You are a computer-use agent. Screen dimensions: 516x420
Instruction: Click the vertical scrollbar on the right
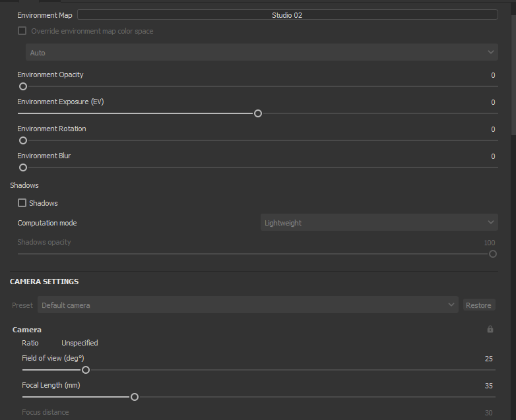tap(513, 73)
